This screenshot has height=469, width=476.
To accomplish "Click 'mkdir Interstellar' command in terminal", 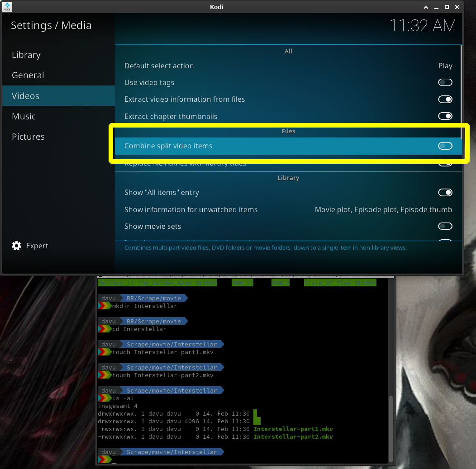I will pos(144,306).
